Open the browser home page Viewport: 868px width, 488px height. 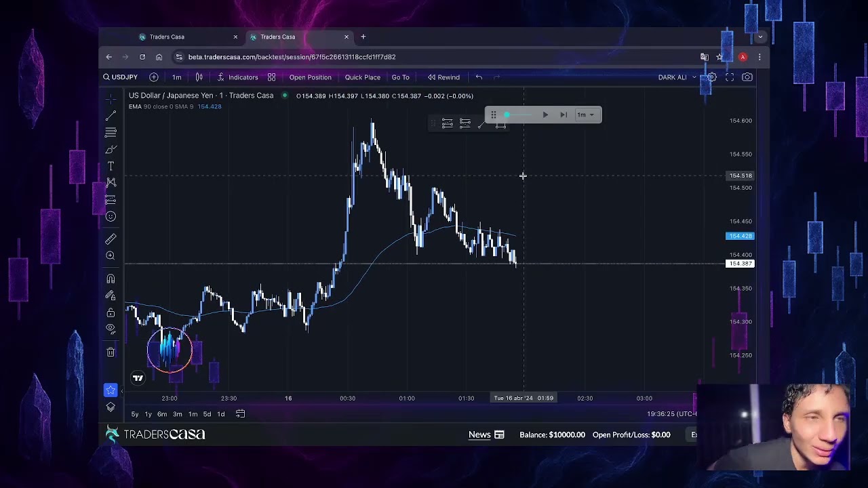click(x=159, y=57)
